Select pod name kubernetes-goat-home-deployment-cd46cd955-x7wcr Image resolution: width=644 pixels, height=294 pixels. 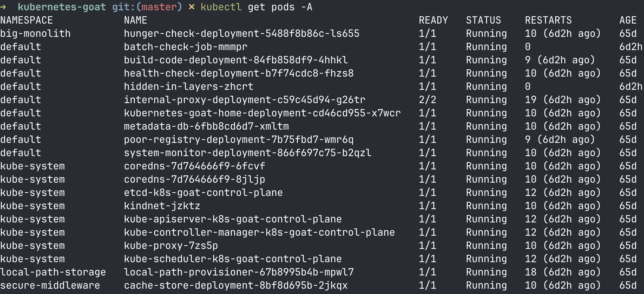262,113
